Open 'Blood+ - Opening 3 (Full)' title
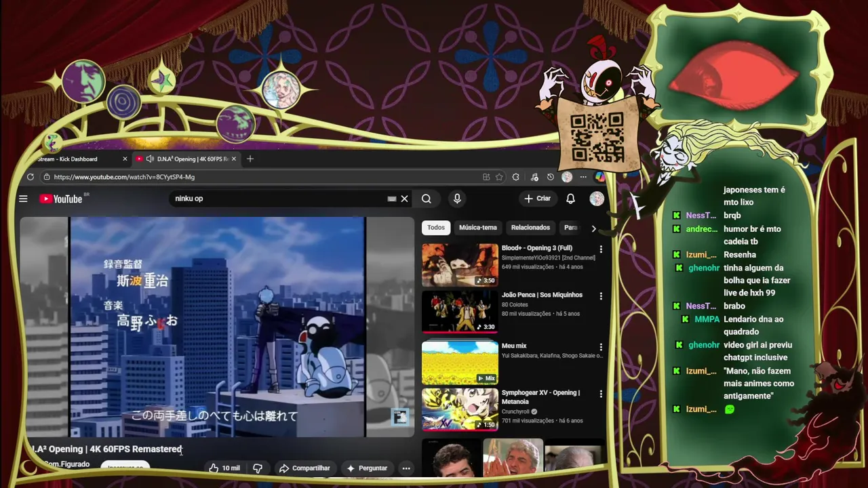The width and height of the screenshot is (868, 488). pyautogui.click(x=536, y=248)
